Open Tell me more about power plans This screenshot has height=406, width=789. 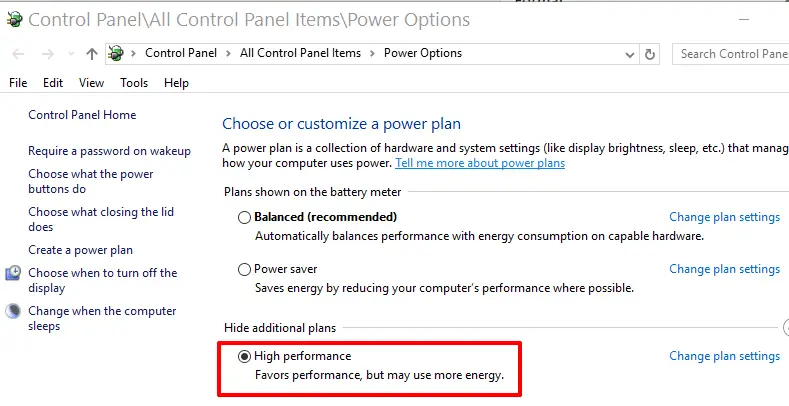click(479, 163)
